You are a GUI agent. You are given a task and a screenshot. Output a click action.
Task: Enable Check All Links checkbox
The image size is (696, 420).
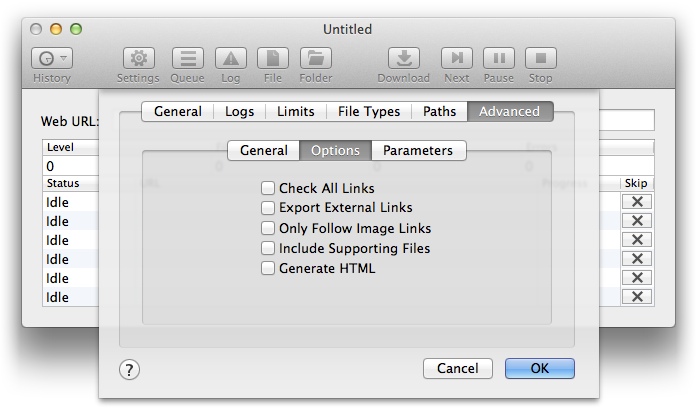[268, 188]
